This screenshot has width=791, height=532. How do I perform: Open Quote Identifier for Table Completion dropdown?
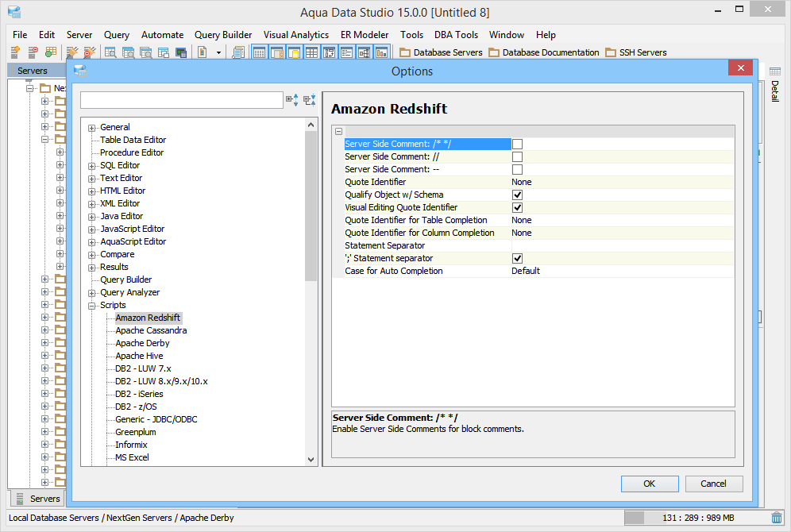click(x=623, y=220)
